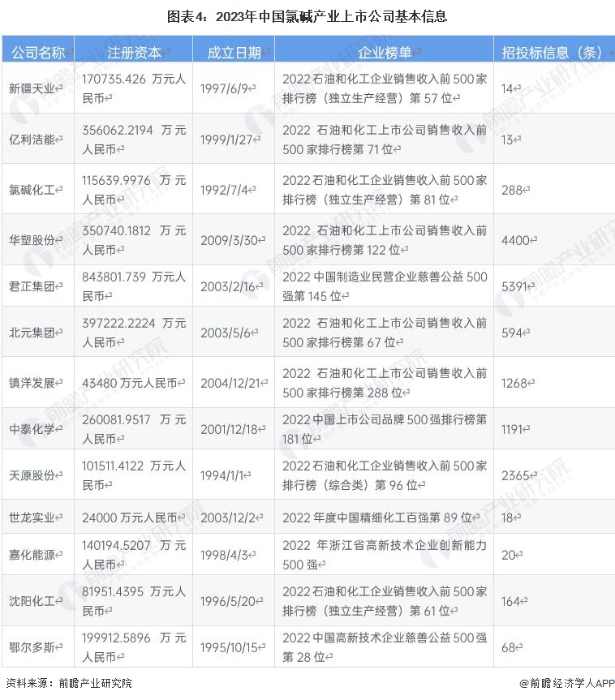The width and height of the screenshot is (615, 700).
Task: Click registered capital 140194.5207 万元人民币
Action: 134,555
